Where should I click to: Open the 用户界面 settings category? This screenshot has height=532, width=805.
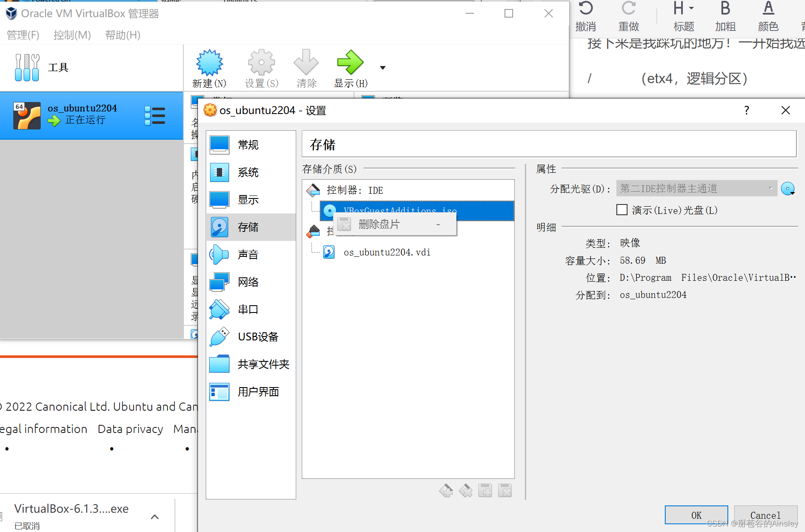click(x=251, y=392)
